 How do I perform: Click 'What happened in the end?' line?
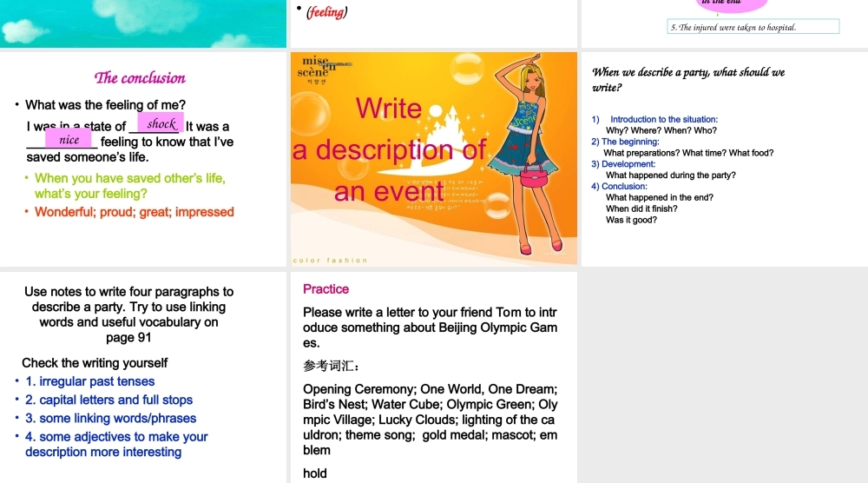coord(660,197)
